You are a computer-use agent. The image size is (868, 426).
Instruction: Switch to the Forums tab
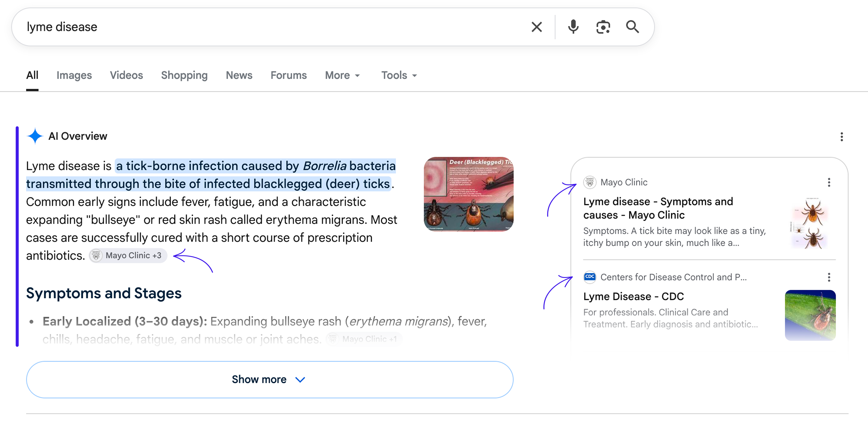pyautogui.click(x=288, y=75)
